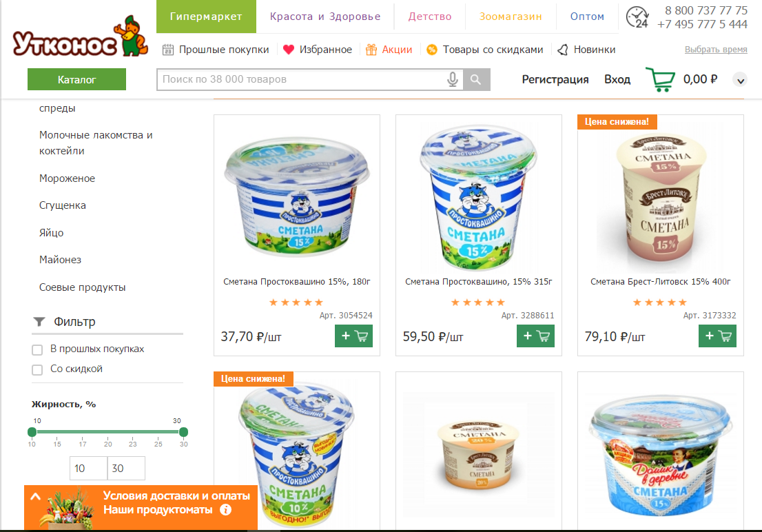Open the Каталог menu
Image resolution: width=762 pixels, height=532 pixels.
point(76,79)
